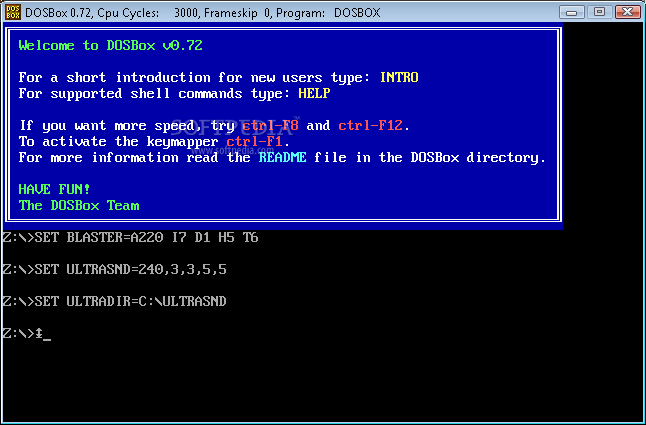Viewport: 646px width, 425px height.
Task: Click the red ctrl-F8 shortcut text
Action: point(270,126)
